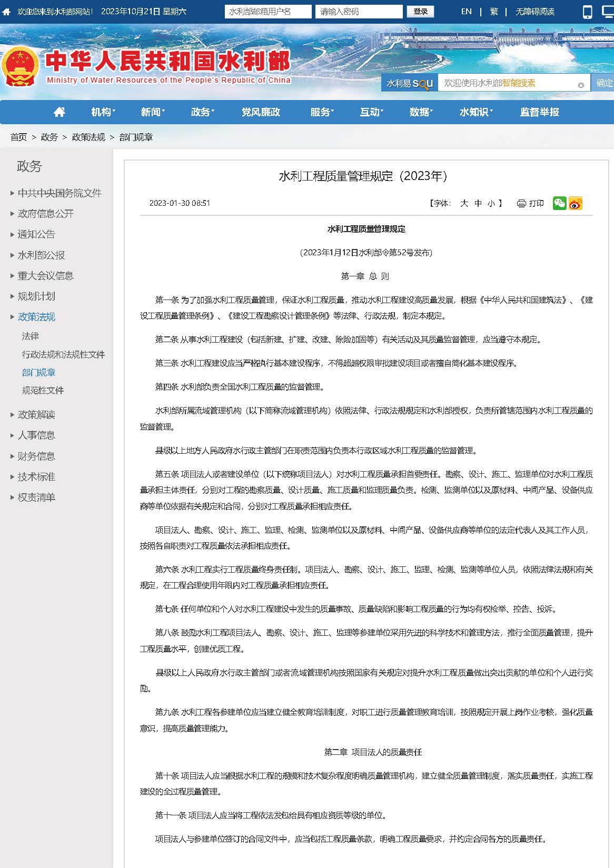Open search settings via the gear icon
The height and width of the screenshot is (868, 614).
[581, 85]
